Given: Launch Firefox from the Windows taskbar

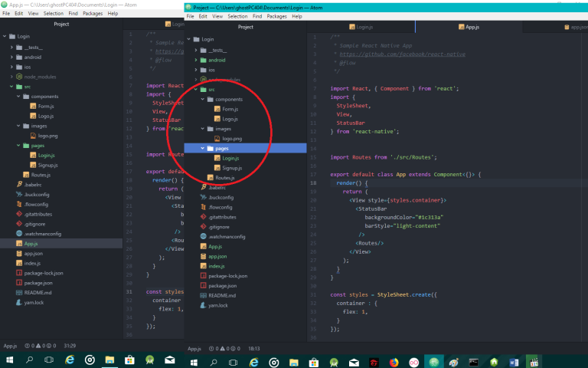Looking at the screenshot, I should 394,360.
